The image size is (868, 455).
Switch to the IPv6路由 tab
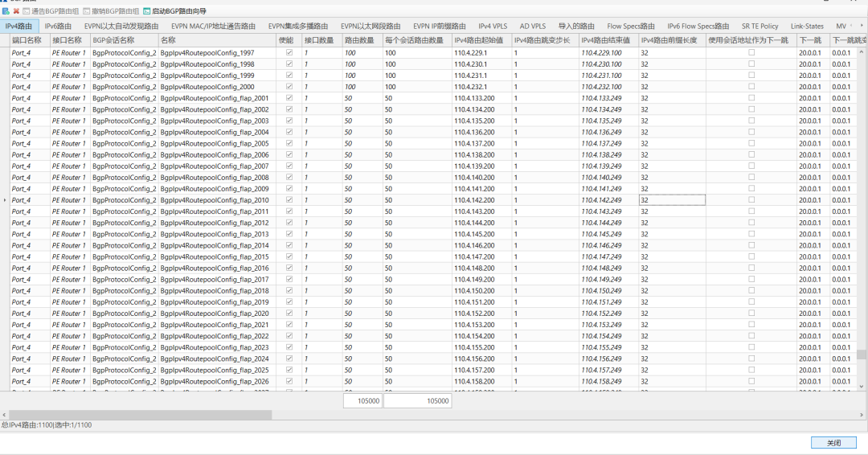(x=58, y=27)
